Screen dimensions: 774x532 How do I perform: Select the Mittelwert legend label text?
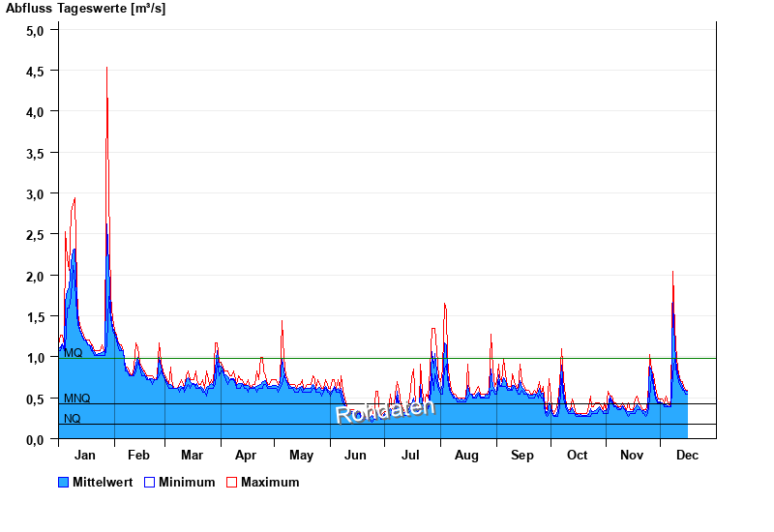click(x=104, y=483)
